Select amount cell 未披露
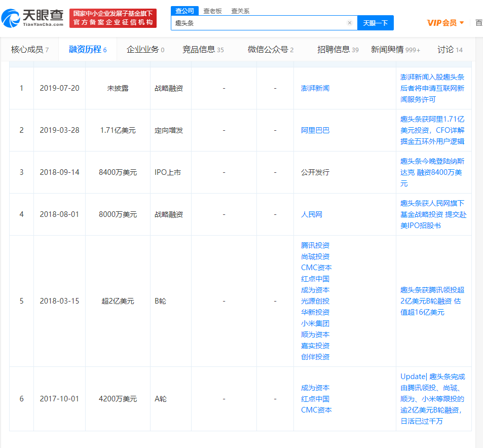This screenshot has width=483, height=448. pyautogui.click(x=118, y=88)
